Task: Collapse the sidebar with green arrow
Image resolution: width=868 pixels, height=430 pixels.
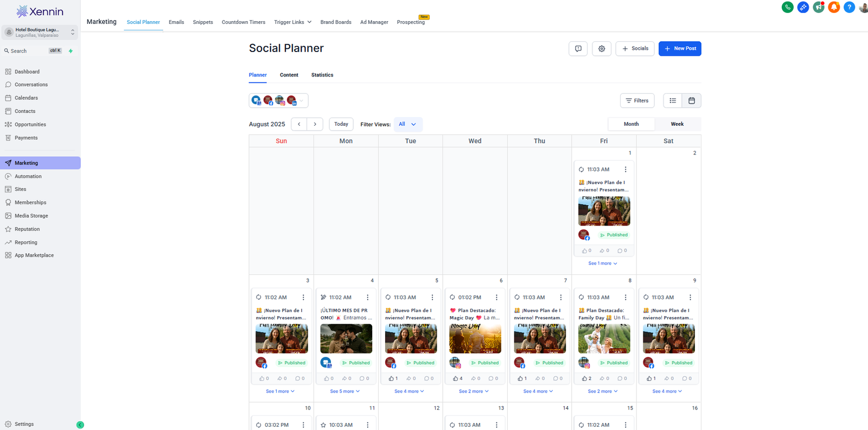Action: [x=80, y=425]
